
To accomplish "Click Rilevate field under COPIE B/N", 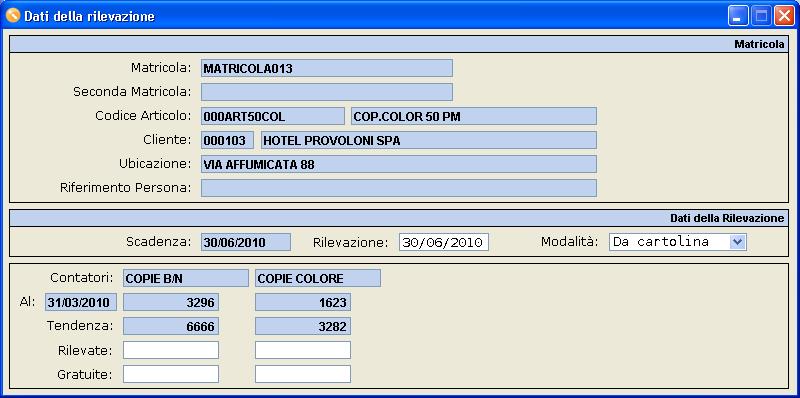I will (x=171, y=350).
